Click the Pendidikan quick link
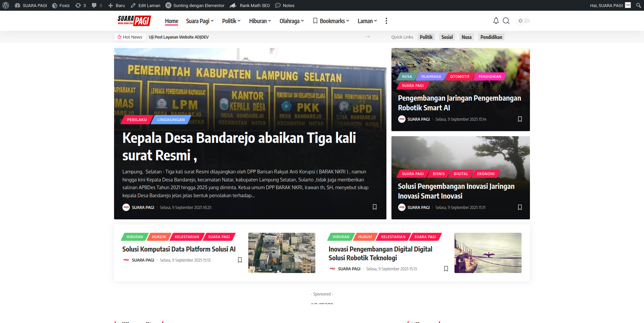 [x=491, y=37]
